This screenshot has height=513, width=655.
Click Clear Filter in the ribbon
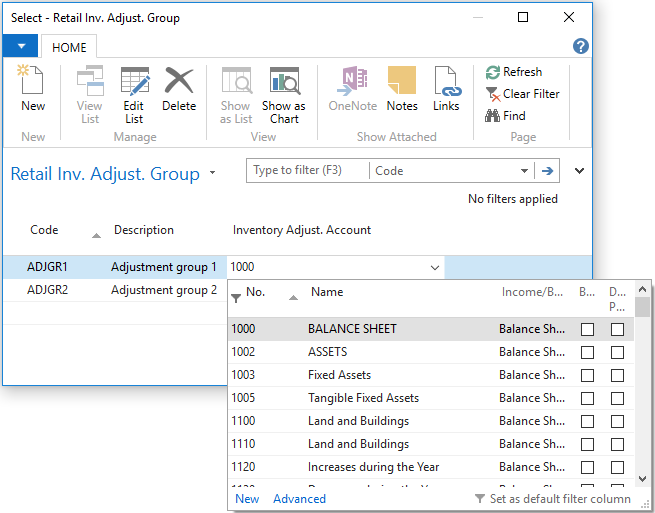(522, 94)
